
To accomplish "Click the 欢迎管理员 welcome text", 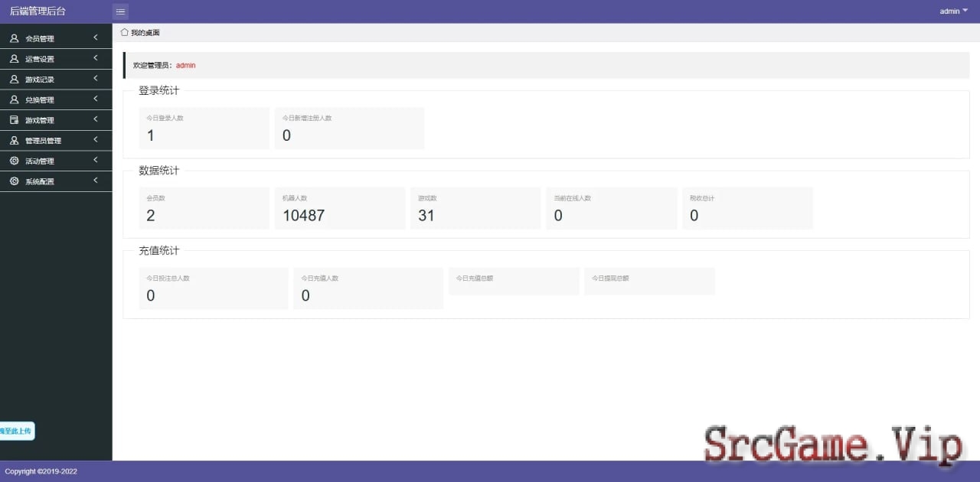I will click(x=153, y=65).
